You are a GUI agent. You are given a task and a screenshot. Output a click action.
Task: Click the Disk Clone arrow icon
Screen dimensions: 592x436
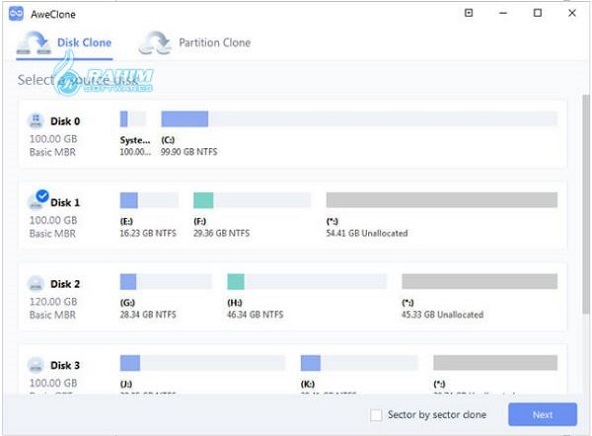tap(34, 43)
